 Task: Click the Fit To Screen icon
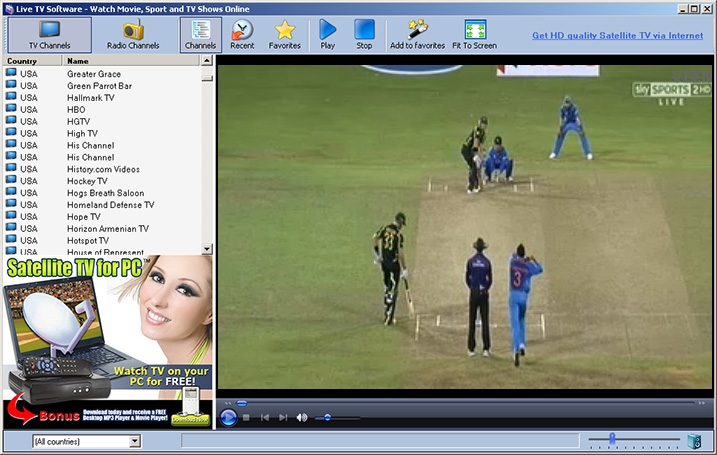click(474, 35)
